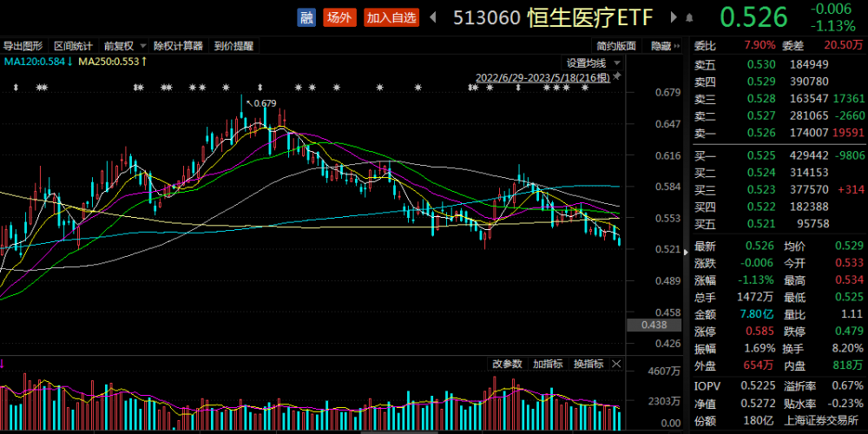The height and width of the screenshot is (434, 868).
Task: Click 加指标 to add an indicator
Action: (548, 364)
